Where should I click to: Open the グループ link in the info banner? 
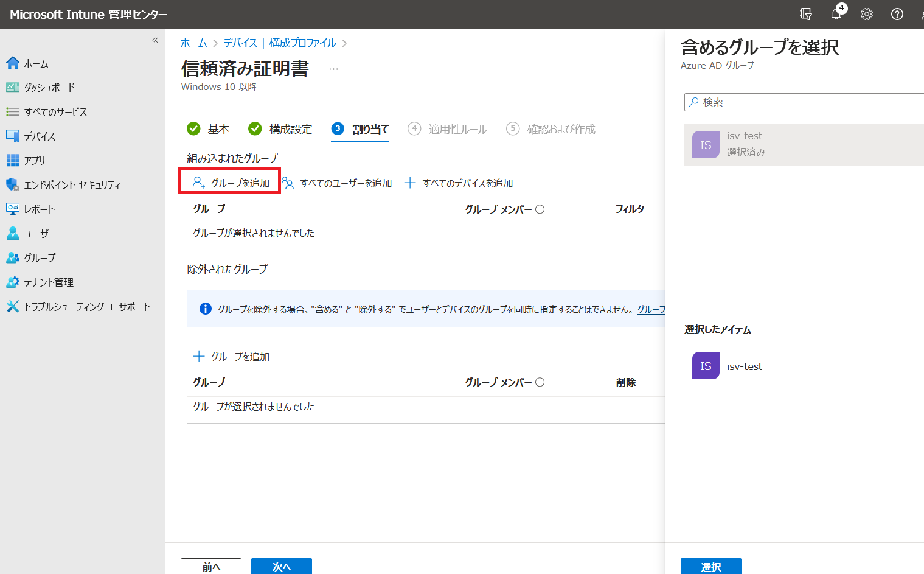(651, 309)
